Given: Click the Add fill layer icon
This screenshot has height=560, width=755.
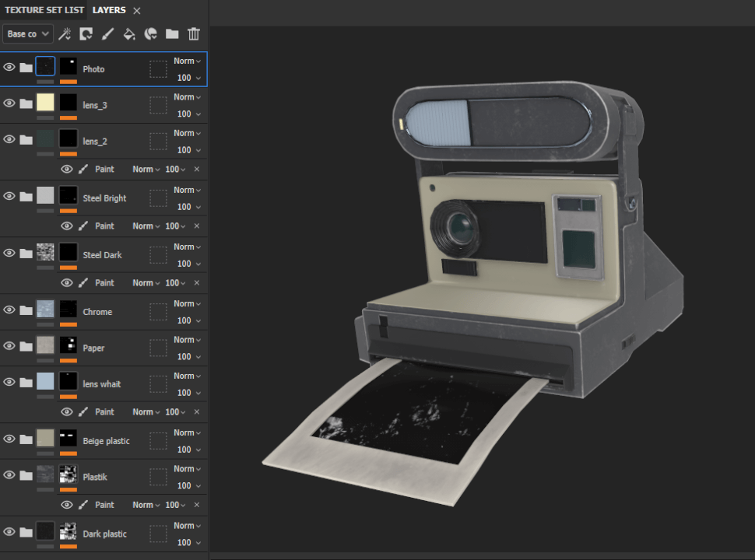Looking at the screenshot, I should point(86,34).
